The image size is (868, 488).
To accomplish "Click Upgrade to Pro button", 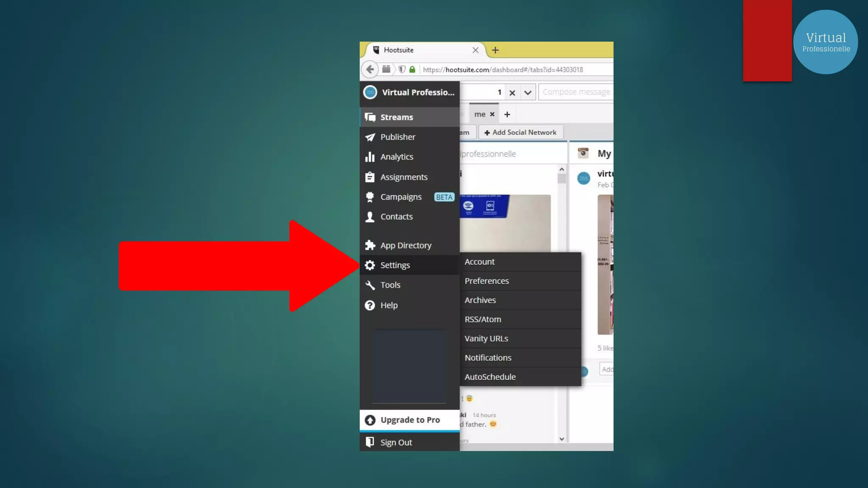I will coord(409,420).
